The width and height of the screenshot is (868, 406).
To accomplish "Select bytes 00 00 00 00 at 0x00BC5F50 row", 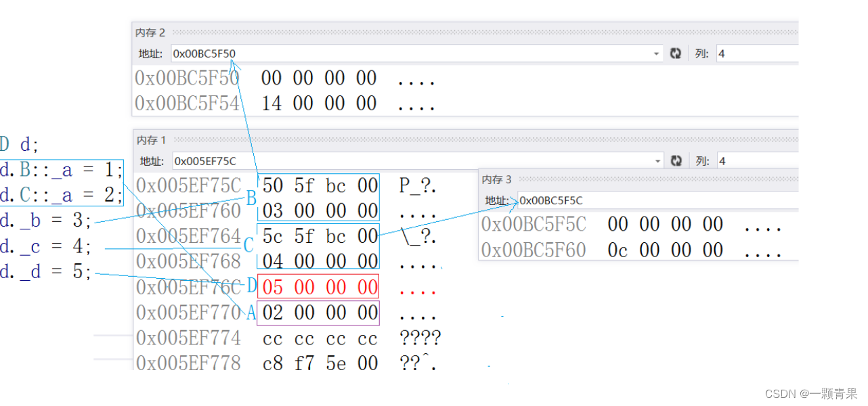I will pos(319,78).
